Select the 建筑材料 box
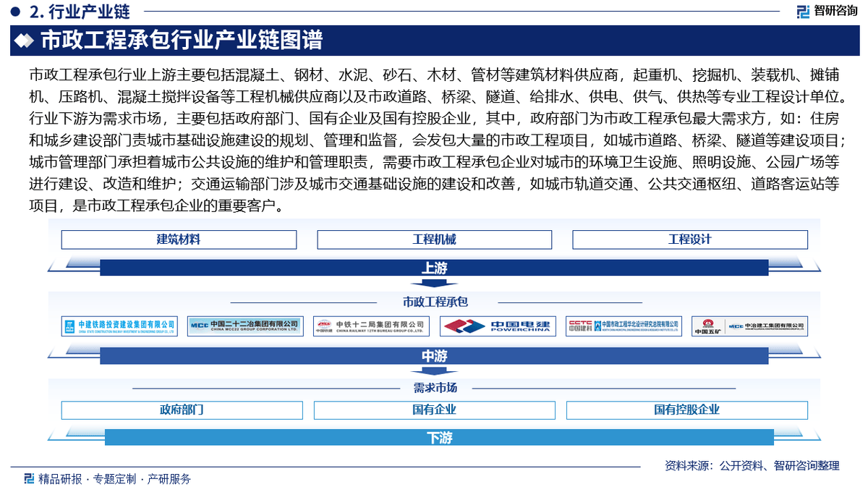The height and width of the screenshot is (487, 868). [x=179, y=240]
